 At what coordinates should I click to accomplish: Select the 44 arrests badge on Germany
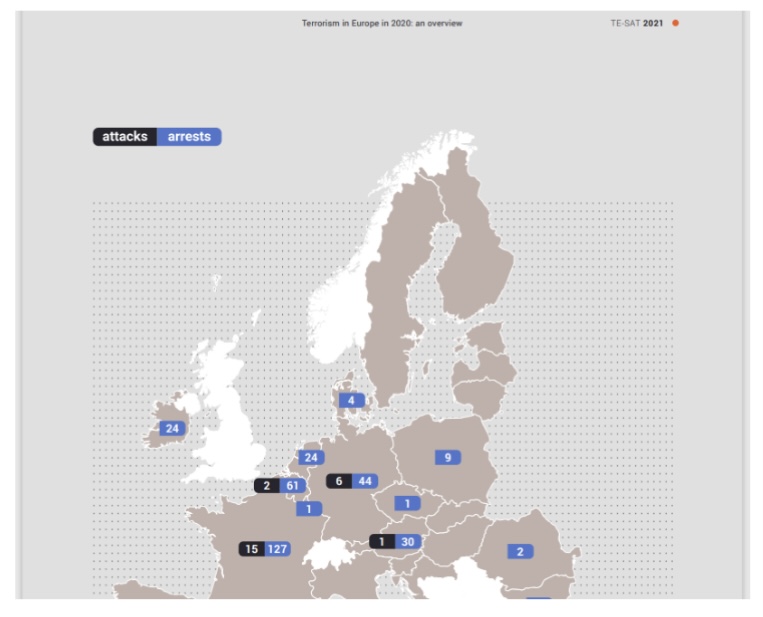[365, 481]
